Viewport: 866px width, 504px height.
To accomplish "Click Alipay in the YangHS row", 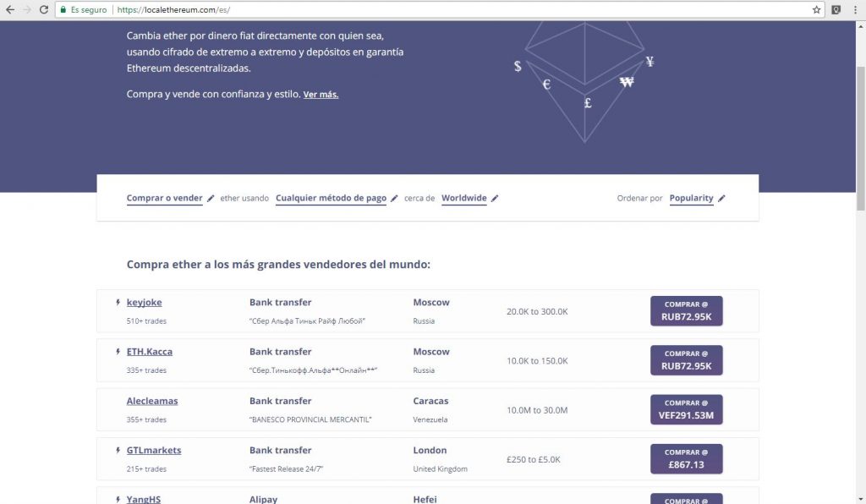I will pos(264,499).
